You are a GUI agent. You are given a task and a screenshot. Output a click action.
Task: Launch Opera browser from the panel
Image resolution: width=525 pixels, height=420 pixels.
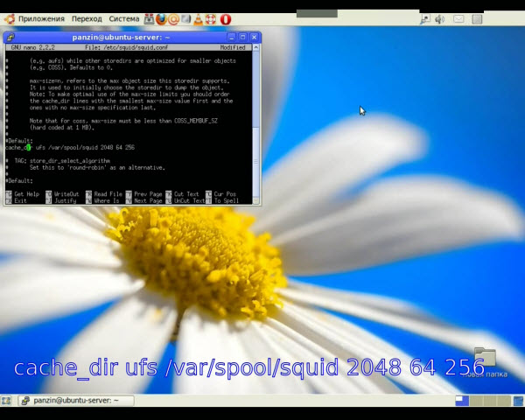[x=226, y=18]
